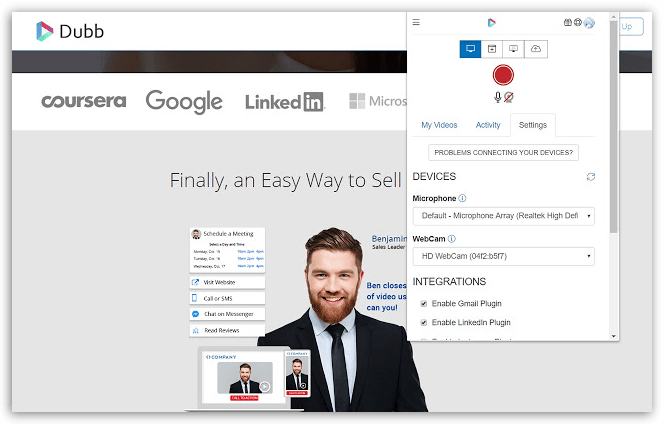Toggle the disabled webcam icon
Viewport: 664px width, 424px height.
(509, 97)
